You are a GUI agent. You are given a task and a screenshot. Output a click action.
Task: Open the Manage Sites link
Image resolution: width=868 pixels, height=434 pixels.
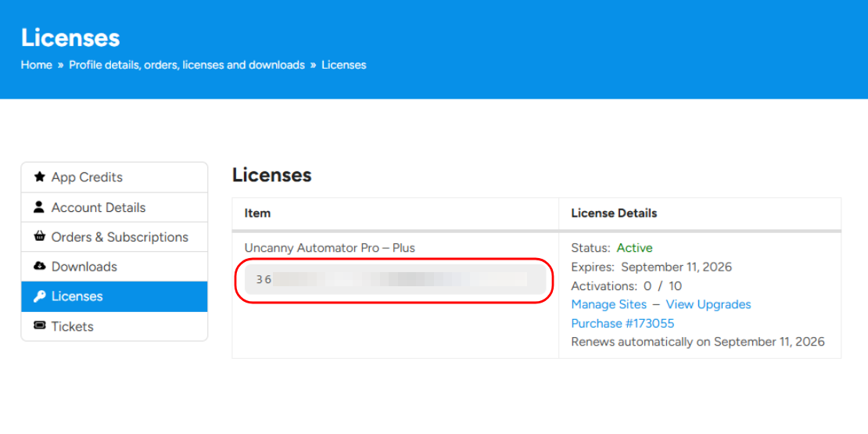(609, 304)
